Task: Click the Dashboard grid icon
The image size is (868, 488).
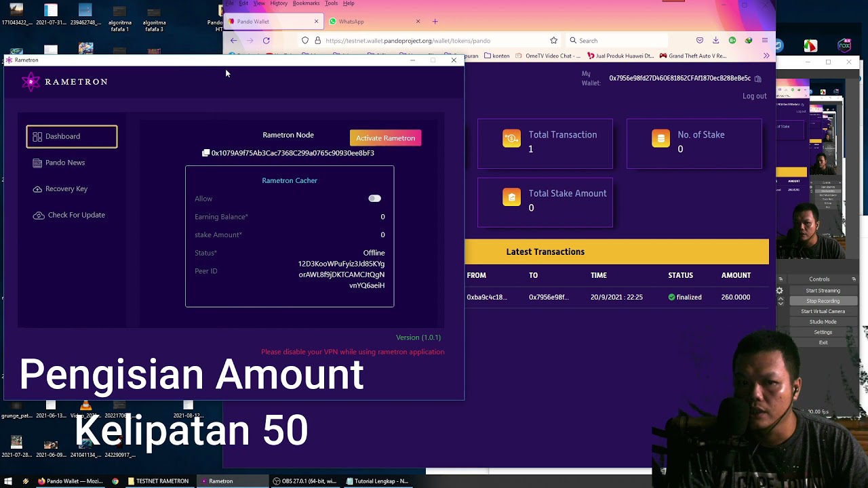Action: (x=37, y=136)
